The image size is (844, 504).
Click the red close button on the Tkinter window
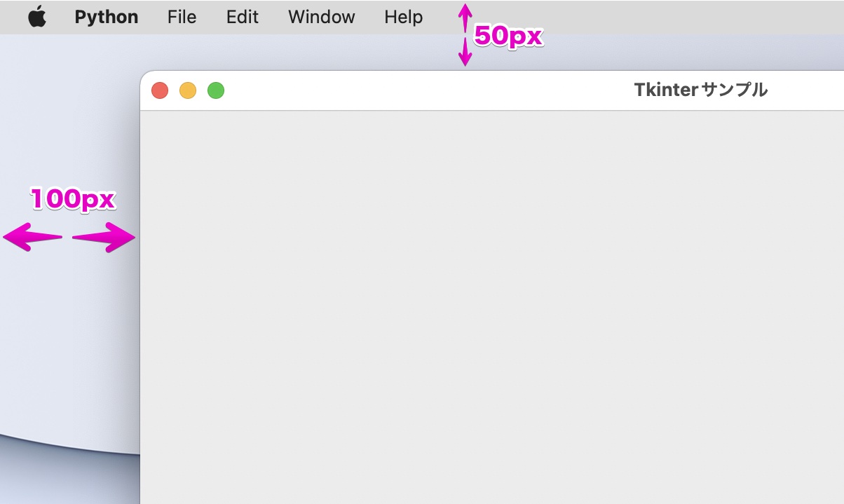[x=160, y=90]
